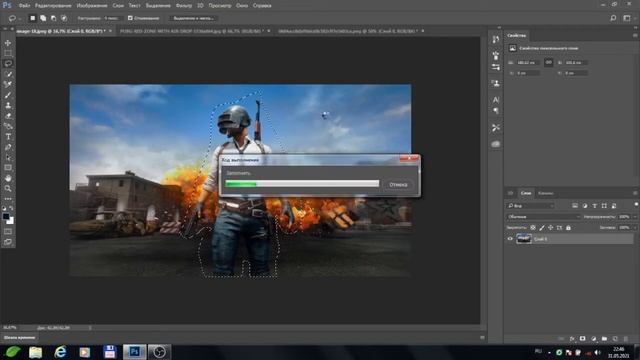Select the Healing Brush tool
Screen dimensions: 640x360
(x=8, y=84)
